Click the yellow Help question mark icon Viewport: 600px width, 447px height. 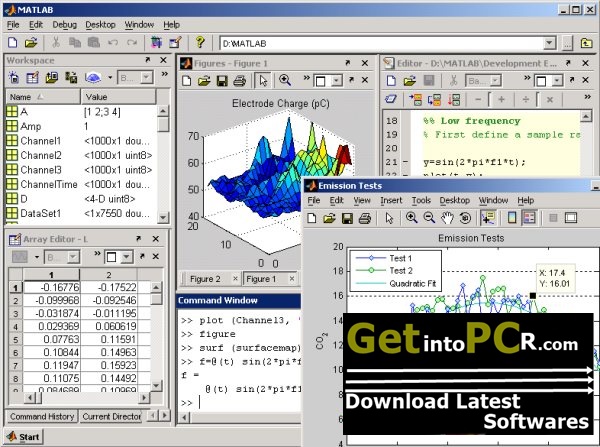point(200,41)
